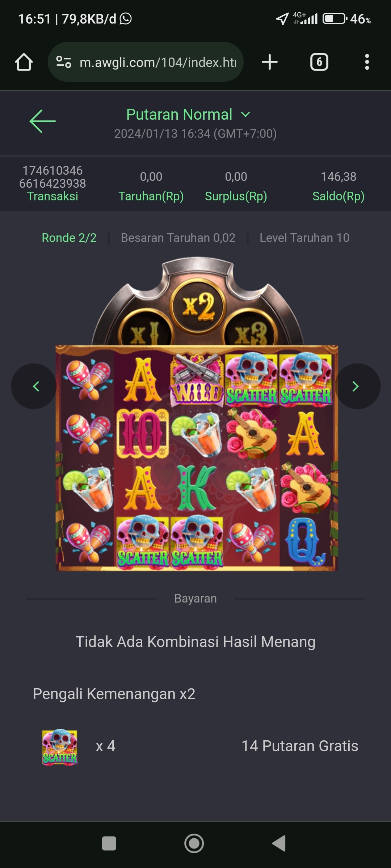This screenshot has height=868, width=391.
Task: Click the Ronde 2/2 label
Action: (x=69, y=238)
